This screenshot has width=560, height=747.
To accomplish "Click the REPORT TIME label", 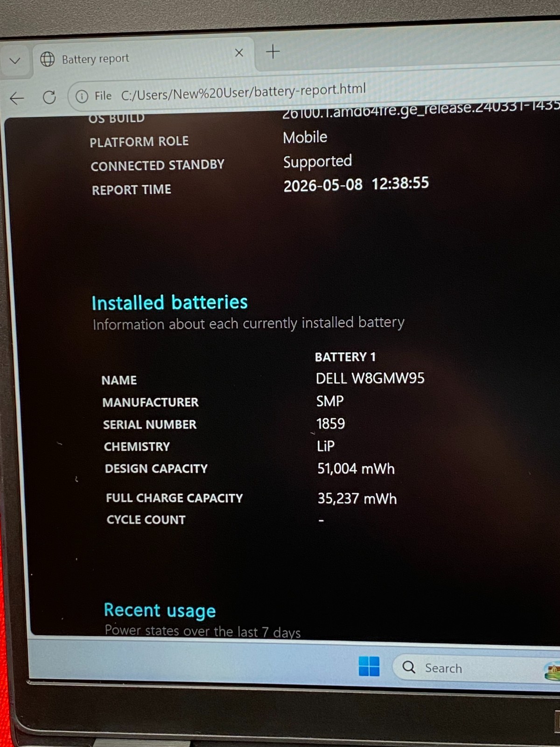I will pyautogui.click(x=132, y=190).
